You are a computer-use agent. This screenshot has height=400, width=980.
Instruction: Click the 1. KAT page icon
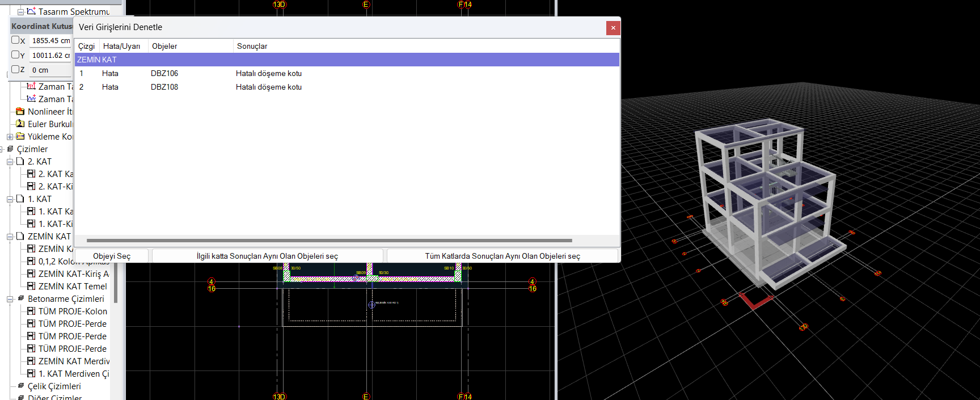point(20,199)
